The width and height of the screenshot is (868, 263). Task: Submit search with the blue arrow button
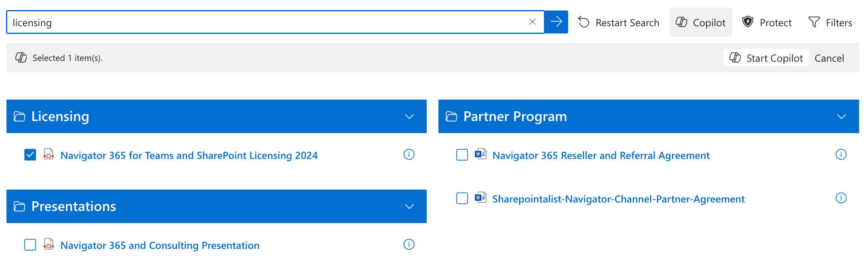tap(556, 22)
